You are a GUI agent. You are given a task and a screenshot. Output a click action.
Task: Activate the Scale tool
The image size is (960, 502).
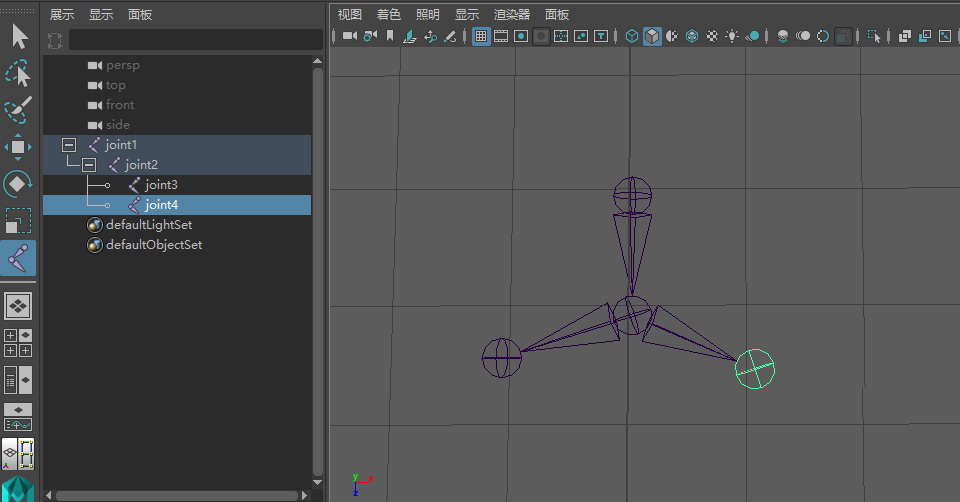18,220
